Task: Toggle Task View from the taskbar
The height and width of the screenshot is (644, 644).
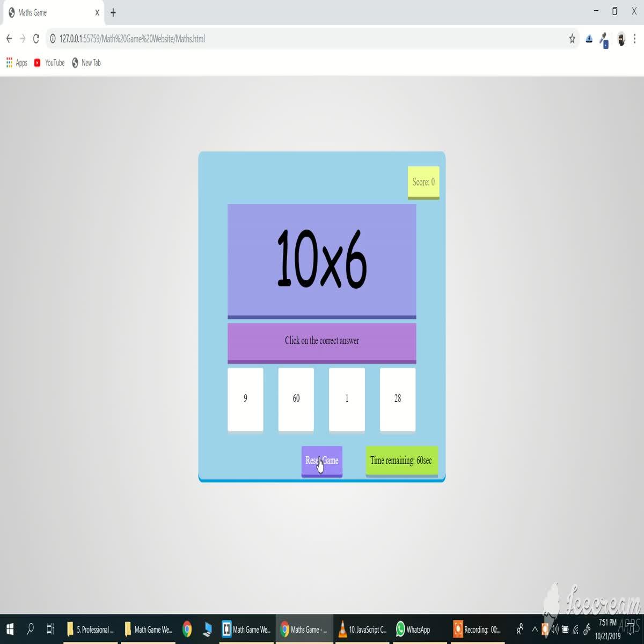Action: click(50, 630)
